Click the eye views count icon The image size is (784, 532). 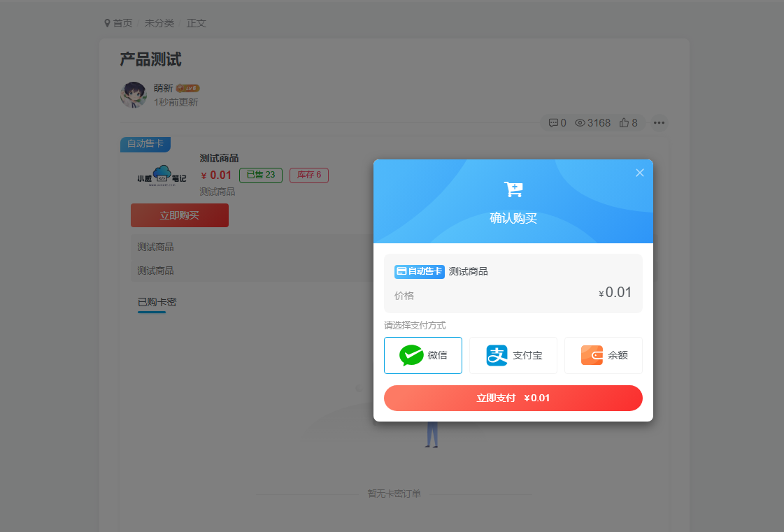[x=580, y=123]
